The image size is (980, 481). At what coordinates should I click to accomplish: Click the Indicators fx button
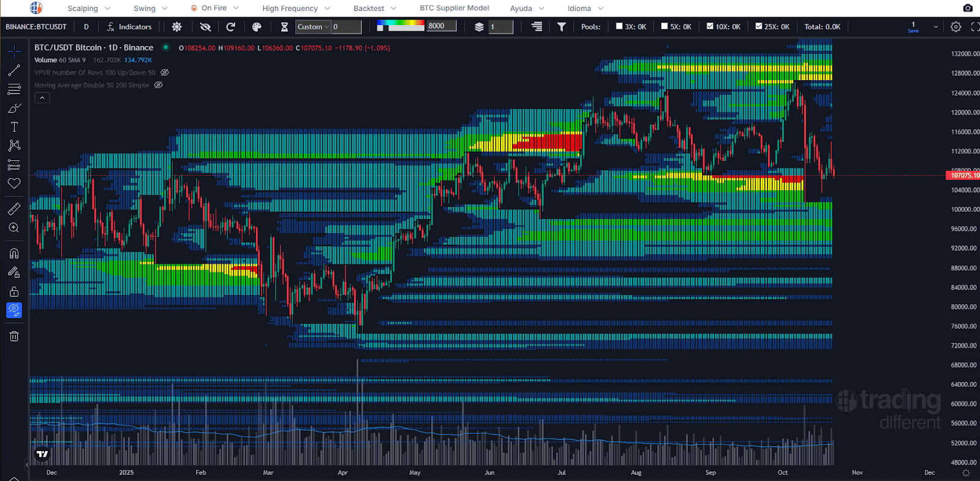(x=129, y=27)
